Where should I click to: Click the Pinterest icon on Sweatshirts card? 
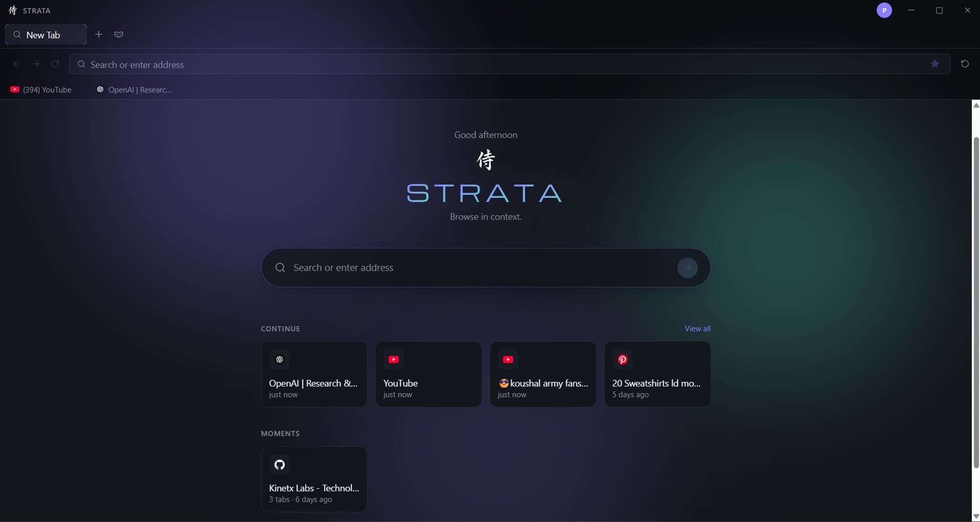(623, 359)
